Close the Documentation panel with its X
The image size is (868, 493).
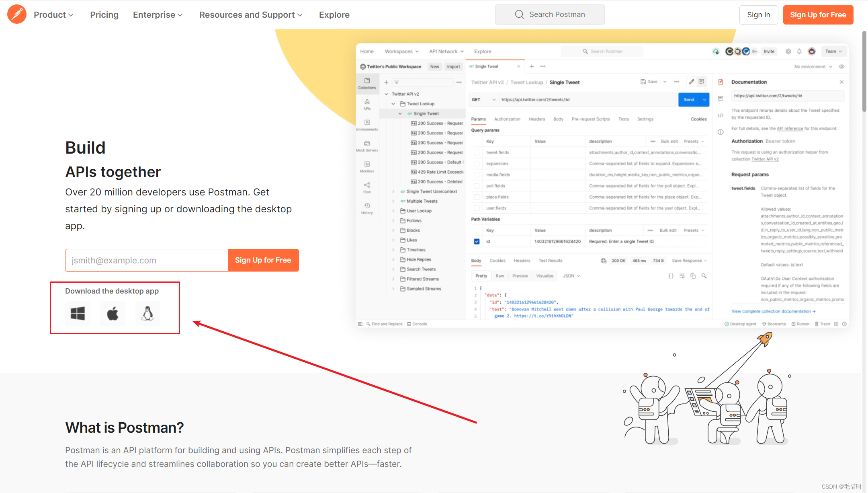point(841,82)
